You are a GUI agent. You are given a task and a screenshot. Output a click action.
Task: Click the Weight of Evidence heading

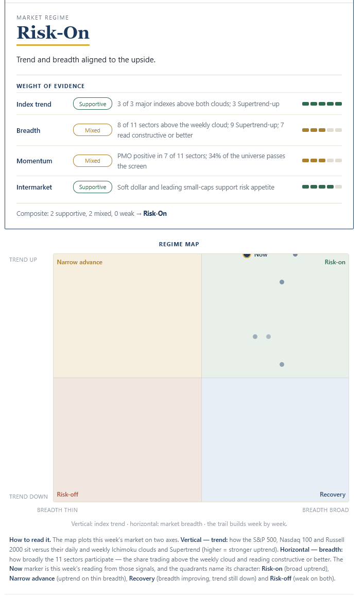(50, 86)
